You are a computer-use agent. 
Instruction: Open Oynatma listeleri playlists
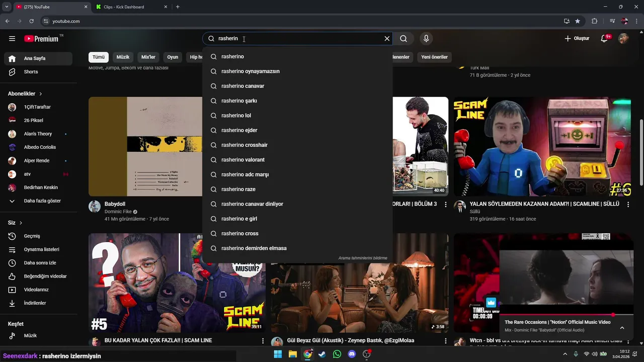click(38, 249)
